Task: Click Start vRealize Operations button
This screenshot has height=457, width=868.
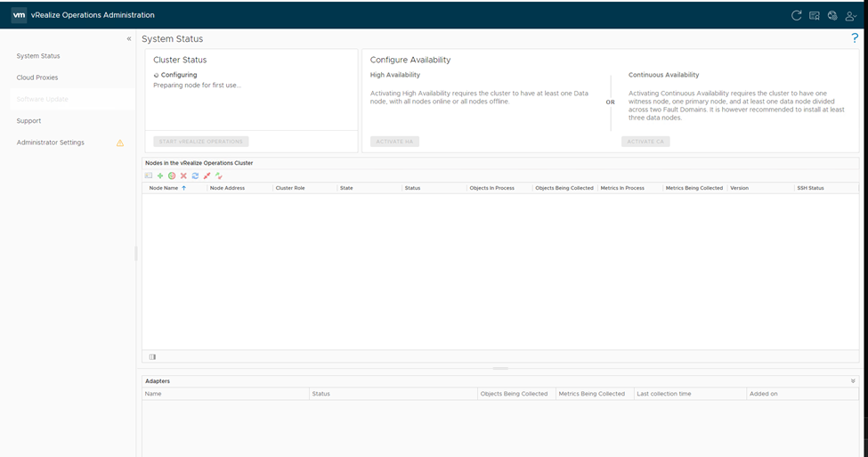Action: [x=201, y=142]
